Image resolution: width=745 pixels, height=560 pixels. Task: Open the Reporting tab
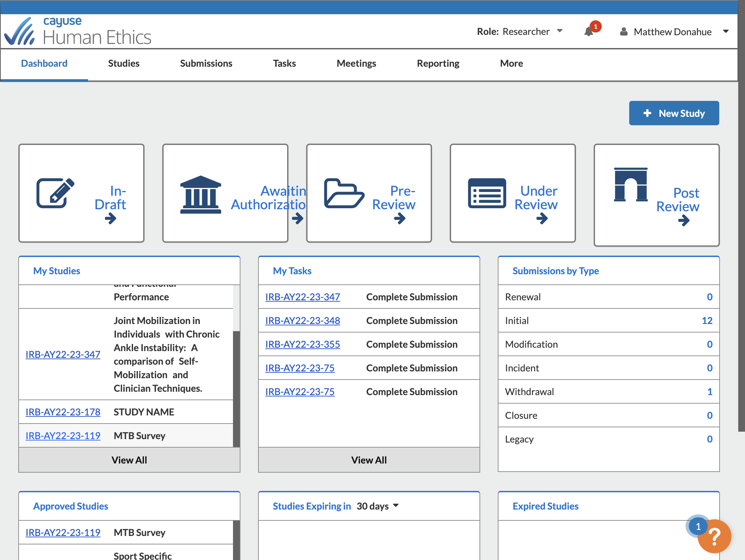pyautogui.click(x=438, y=64)
